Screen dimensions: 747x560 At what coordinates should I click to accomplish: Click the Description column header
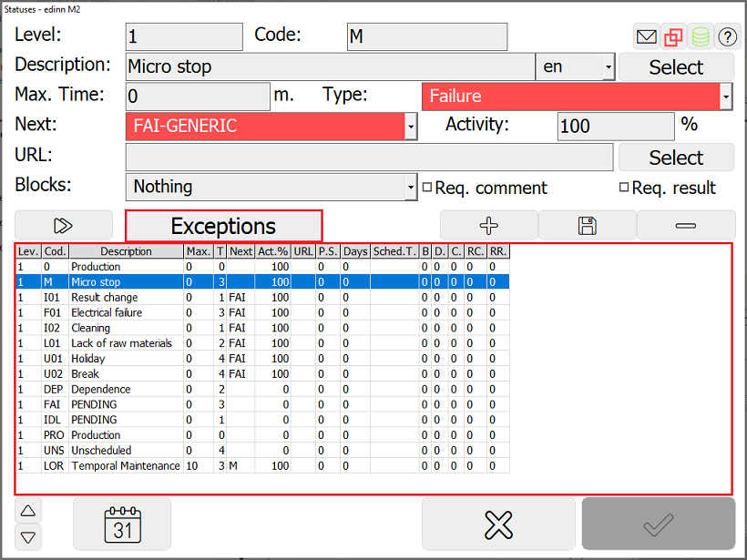[x=127, y=251]
